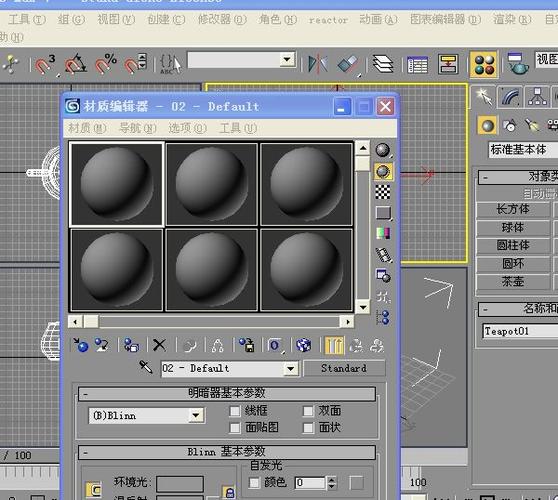Click the Make Preview filmstrip icon
This screenshot has height=500, width=558.
[384, 255]
